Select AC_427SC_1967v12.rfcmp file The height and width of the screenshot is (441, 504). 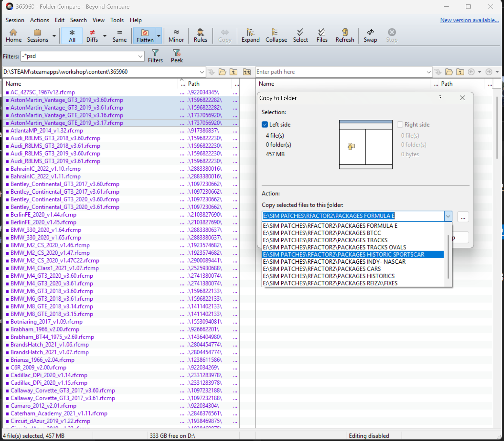43,92
